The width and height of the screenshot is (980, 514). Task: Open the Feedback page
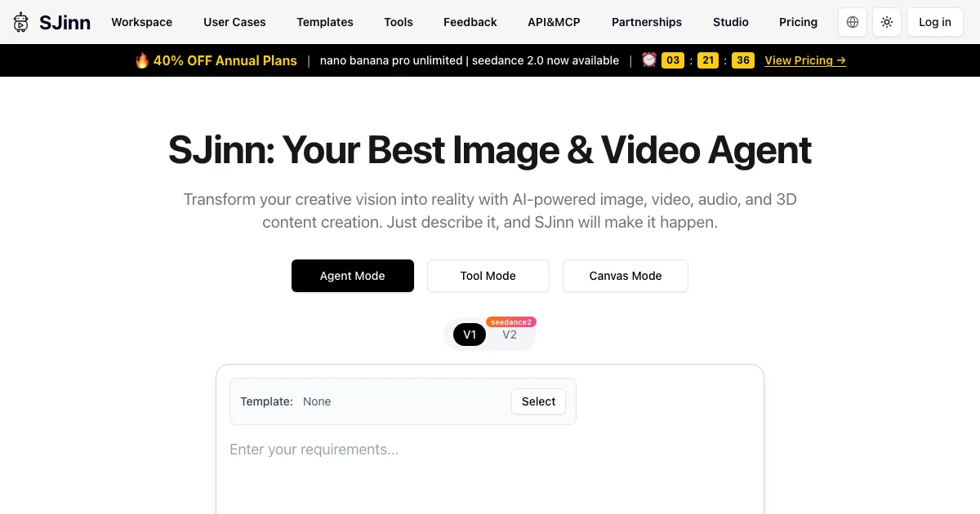click(470, 22)
